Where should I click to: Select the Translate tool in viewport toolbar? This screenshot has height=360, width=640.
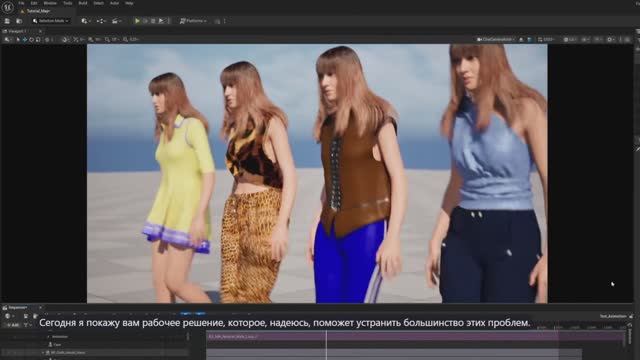[24, 40]
